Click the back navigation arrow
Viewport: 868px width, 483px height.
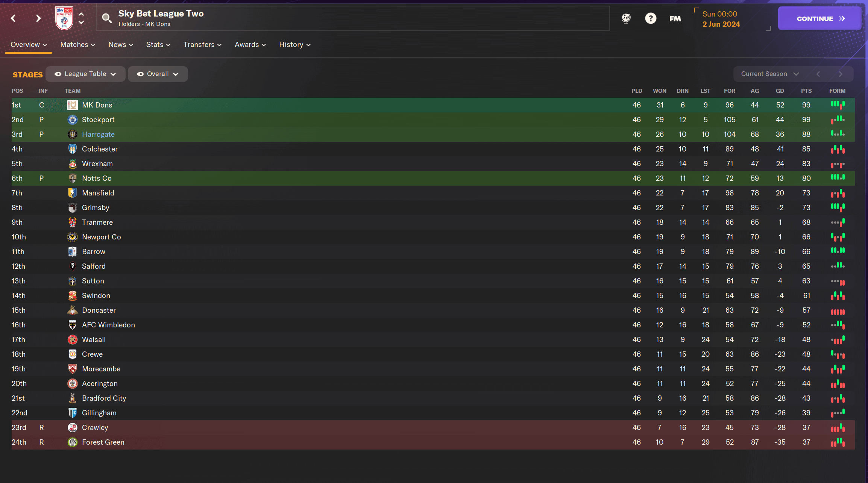pyautogui.click(x=14, y=18)
